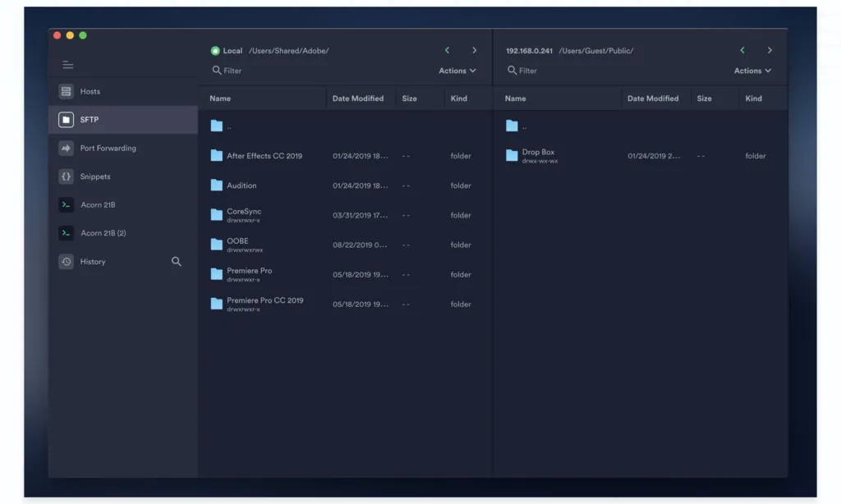This screenshot has height=504, width=841.
Task: Open Port Forwarding arrow icon
Action: [x=66, y=148]
